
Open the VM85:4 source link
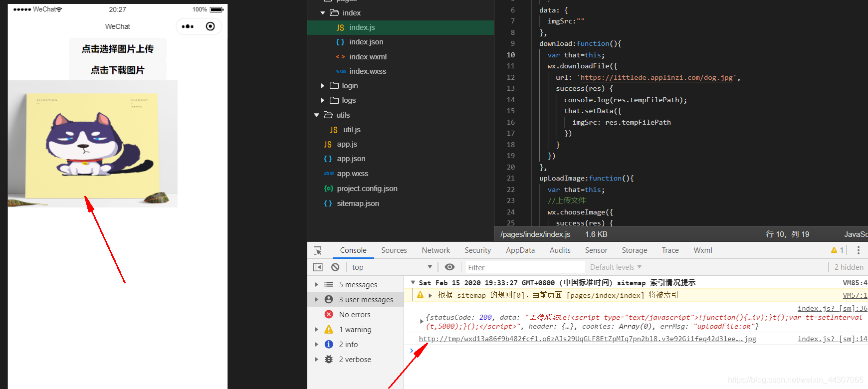pyautogui.click(x=855, y=283)
